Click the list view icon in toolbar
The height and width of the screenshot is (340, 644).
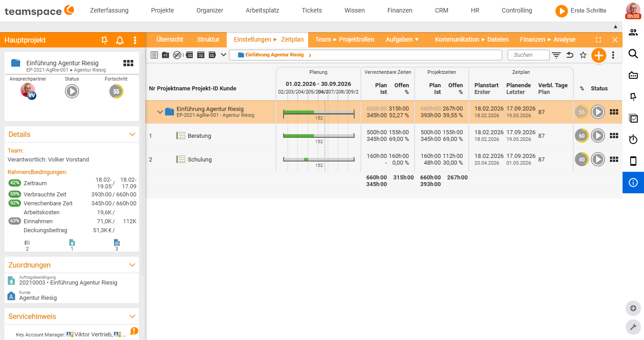(154, 55)
